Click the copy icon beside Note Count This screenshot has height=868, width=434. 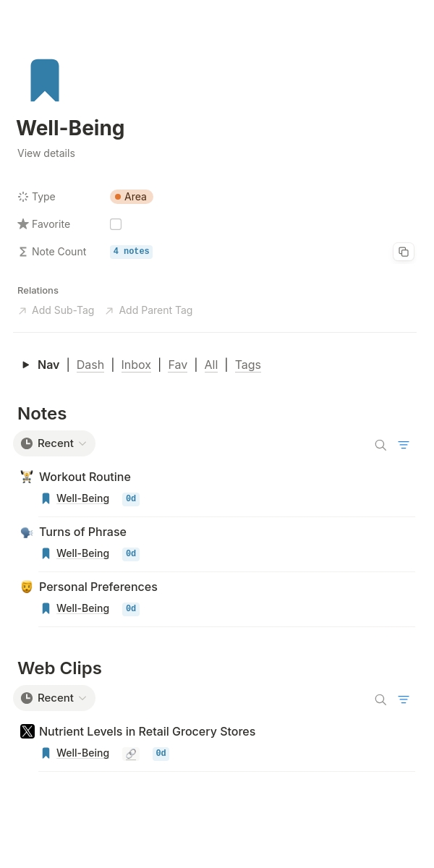click(x=404, y=252)
